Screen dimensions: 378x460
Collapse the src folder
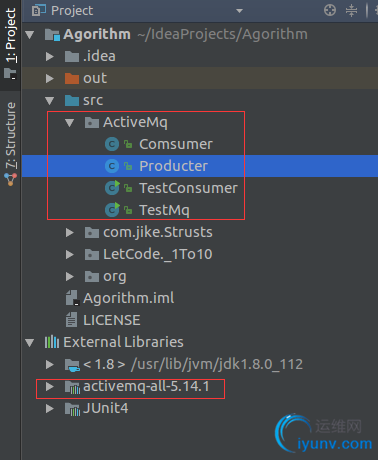50,101
